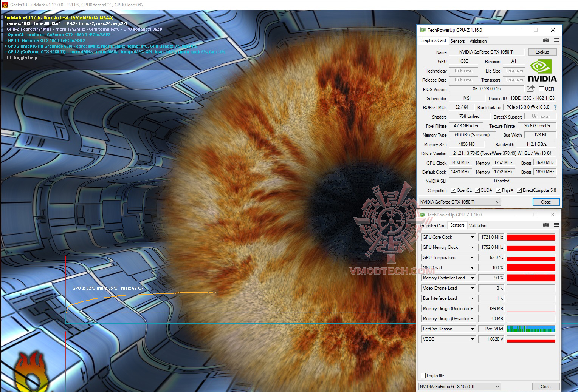Image resolution: width=578 pixels, height=392 pixels.
Task: Toggle the OpenCL checkbox
Action: click(453, 190)
